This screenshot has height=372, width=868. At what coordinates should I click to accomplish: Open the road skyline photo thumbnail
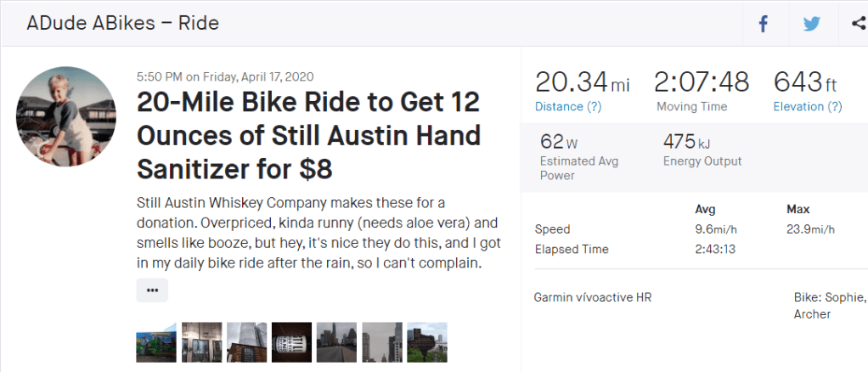(x=336, y=342)
